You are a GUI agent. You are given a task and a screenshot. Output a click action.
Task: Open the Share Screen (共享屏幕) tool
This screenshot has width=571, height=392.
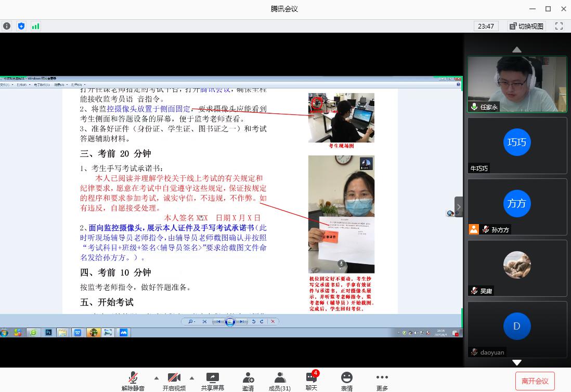[212, 381]
